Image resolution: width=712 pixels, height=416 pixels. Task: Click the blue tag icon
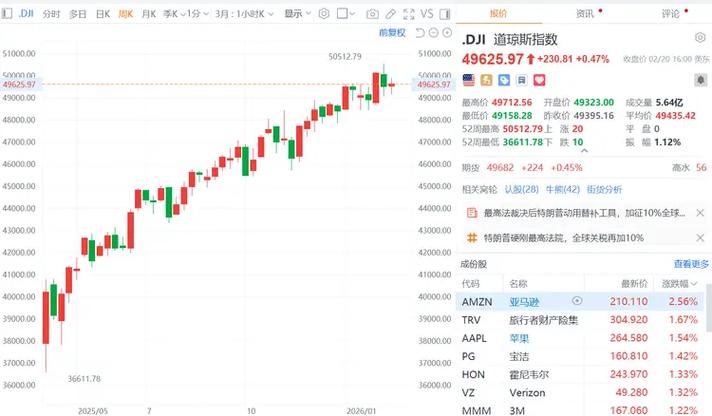(504, 80)
